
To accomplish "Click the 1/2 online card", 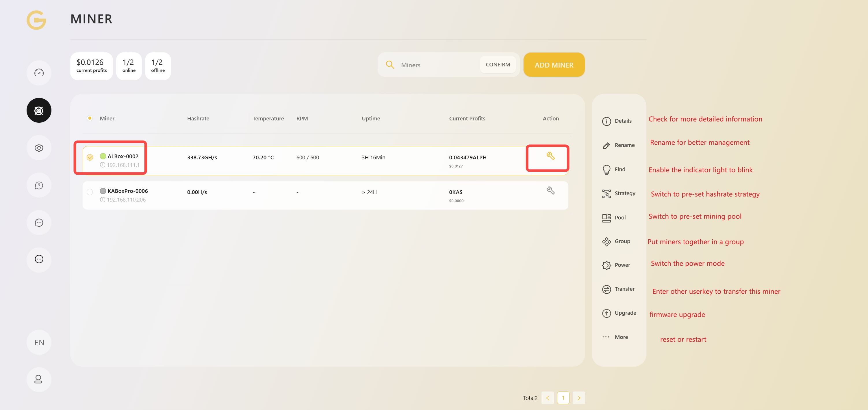I will [129, 66].
